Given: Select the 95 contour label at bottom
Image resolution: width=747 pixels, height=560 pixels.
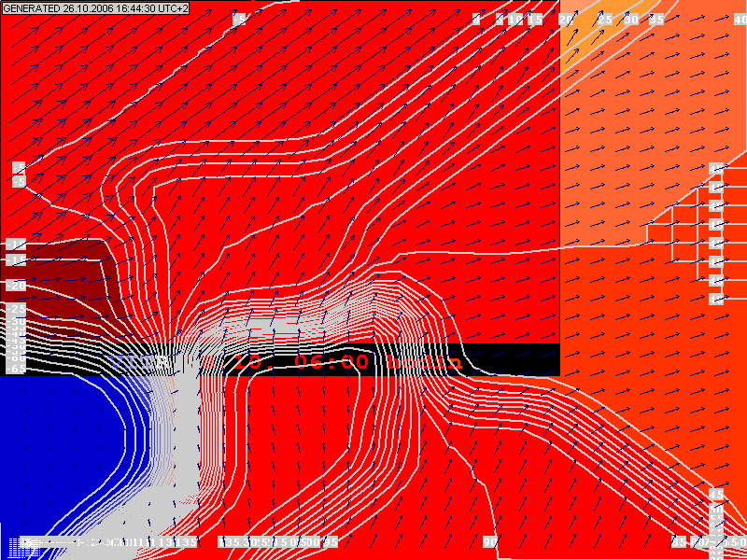Looking at the screenshot, I should point(330,541).
